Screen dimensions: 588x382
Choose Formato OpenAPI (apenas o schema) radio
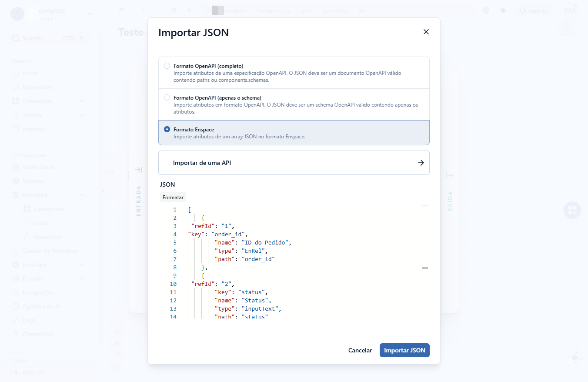pos(167,97)
